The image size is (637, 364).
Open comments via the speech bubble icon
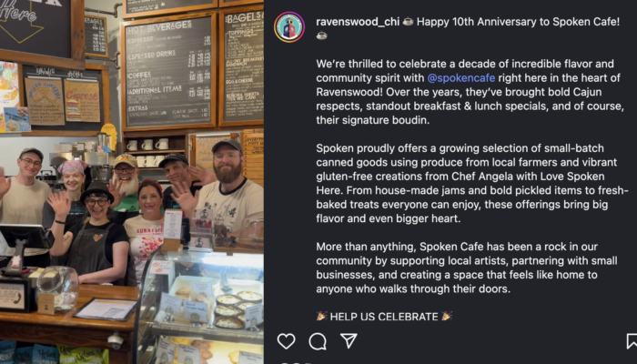click(318, 341)
